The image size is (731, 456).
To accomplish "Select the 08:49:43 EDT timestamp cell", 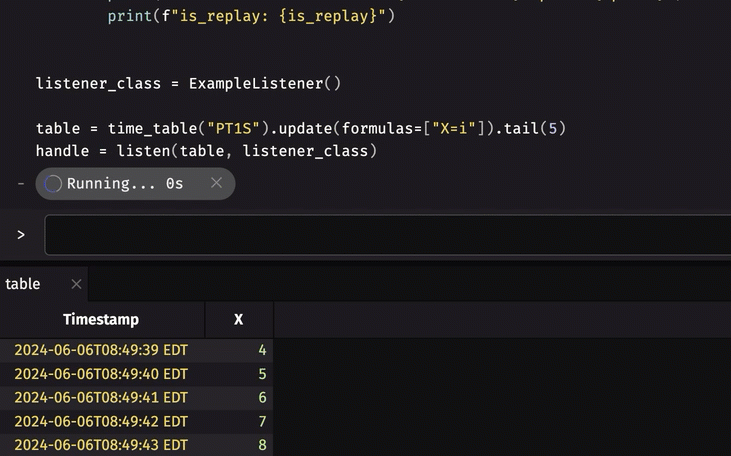I will 101,445.
